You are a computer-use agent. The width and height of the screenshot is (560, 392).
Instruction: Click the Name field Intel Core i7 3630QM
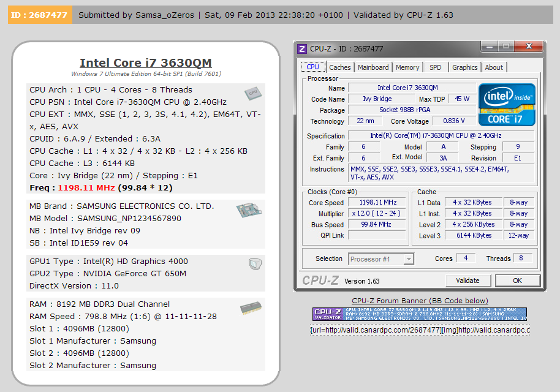412,88
